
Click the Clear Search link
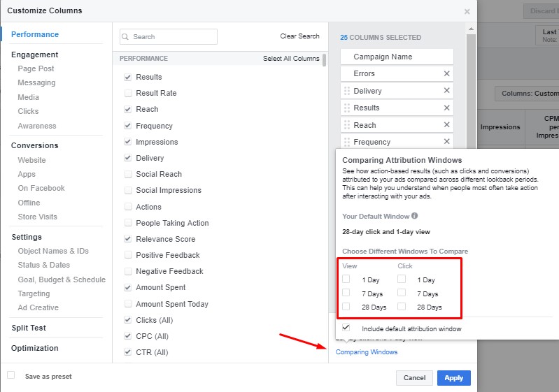[x=300, y=36]
